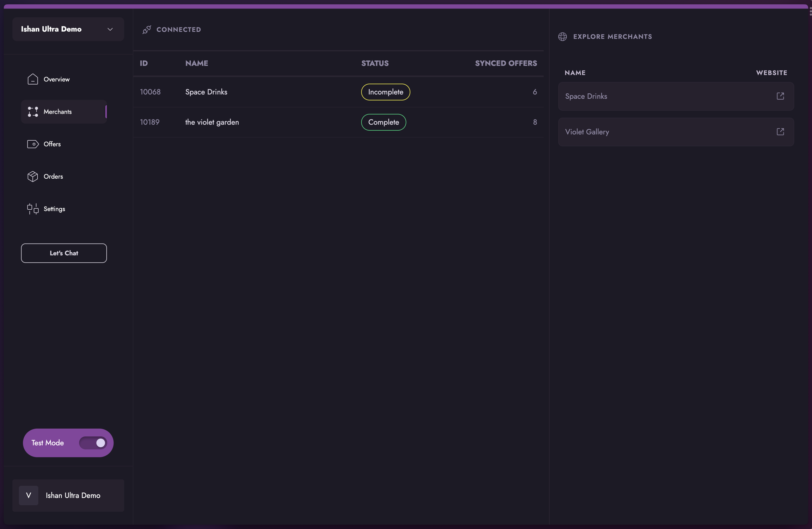Image resolution: width=812 pixels, height=529 pixels.
Task: Click the Orders box icon
Action: coord(33,176)
